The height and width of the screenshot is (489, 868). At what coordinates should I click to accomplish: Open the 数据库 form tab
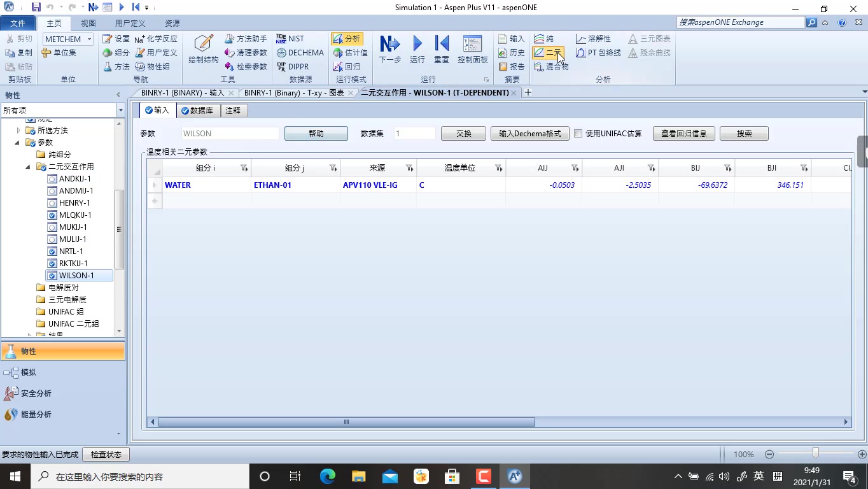click(197, 110)
